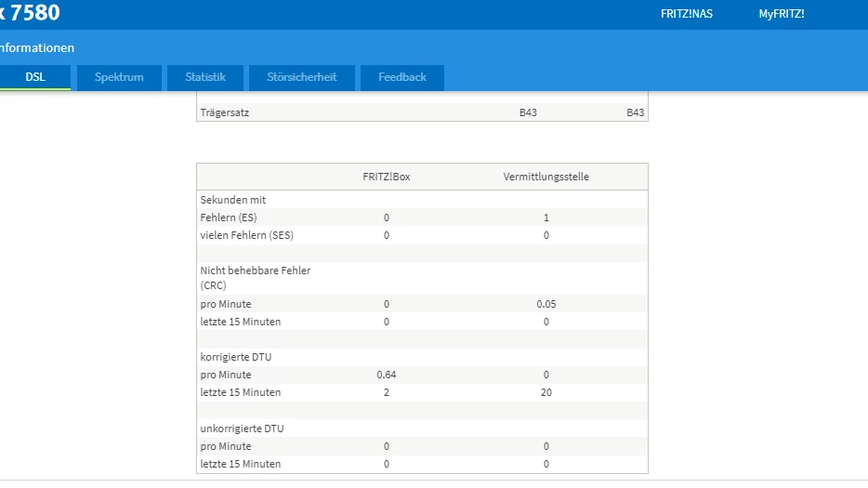Screen dimensions: 868x488
Task: Click the Vermittlungsstelle column header
Action: pos(546,177)
